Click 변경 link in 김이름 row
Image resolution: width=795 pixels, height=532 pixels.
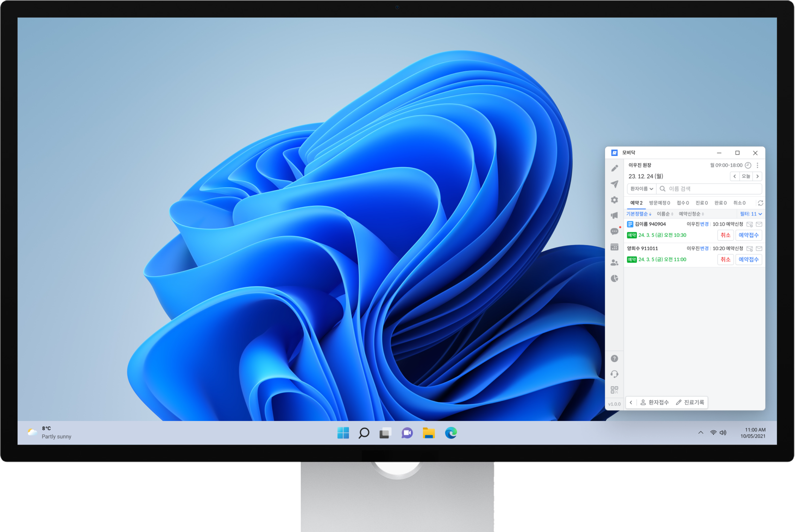[x=704, y=224]
